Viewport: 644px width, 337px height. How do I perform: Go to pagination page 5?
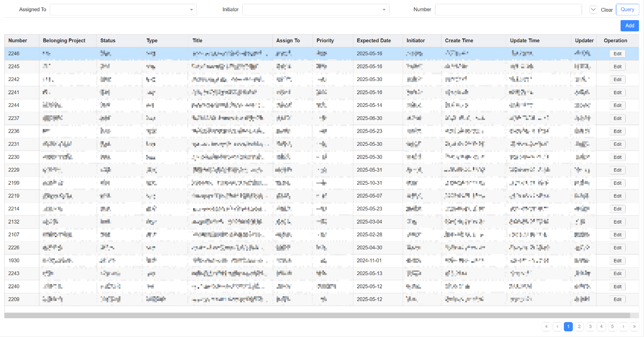point(612,327)
